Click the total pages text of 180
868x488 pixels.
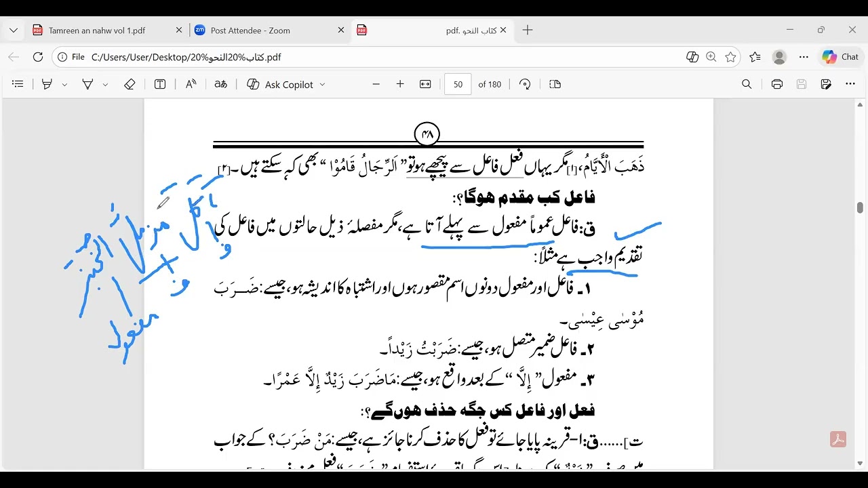[x=490, y=84]
